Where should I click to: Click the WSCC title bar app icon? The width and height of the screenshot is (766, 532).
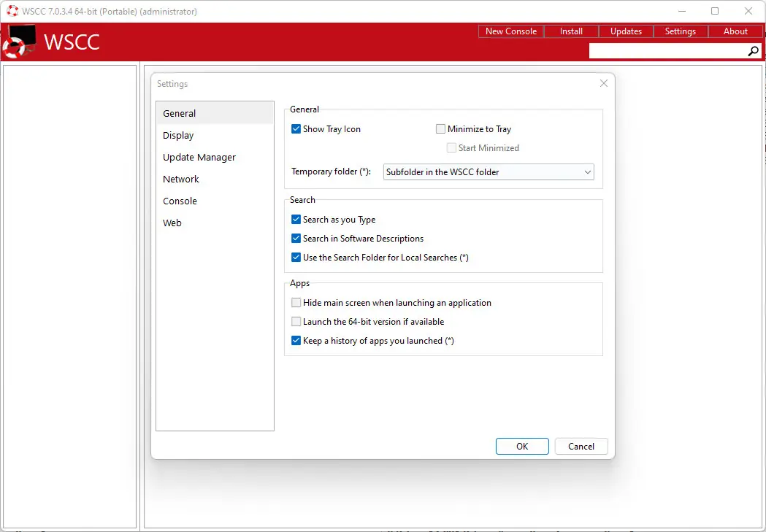point(12,11)
